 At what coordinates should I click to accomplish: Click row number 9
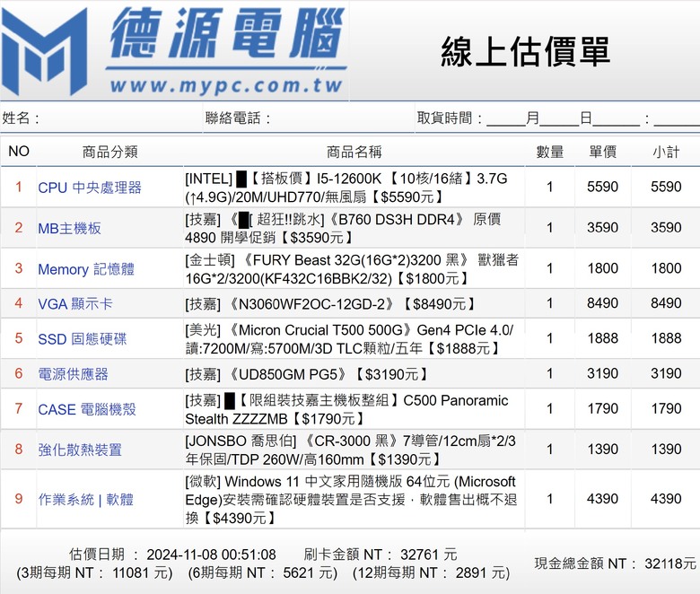(18, 499)
